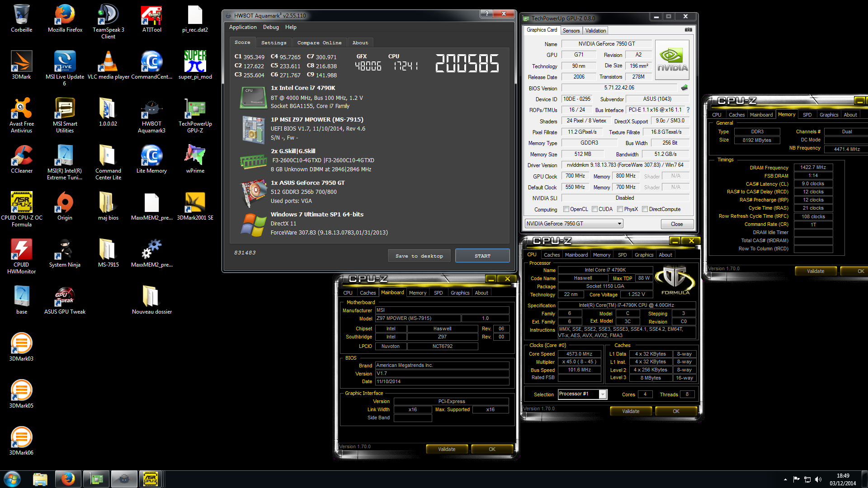868x488 pixels.
Task: Open Graphics tab in CPU-Z Memory window
Action: pyautogui.click(x=829, y=115)
